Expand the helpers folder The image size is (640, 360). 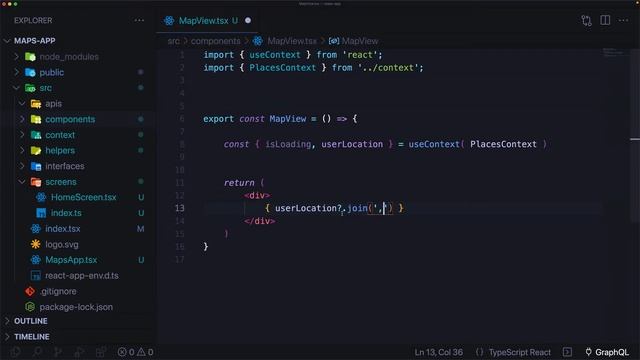point(22,150)
